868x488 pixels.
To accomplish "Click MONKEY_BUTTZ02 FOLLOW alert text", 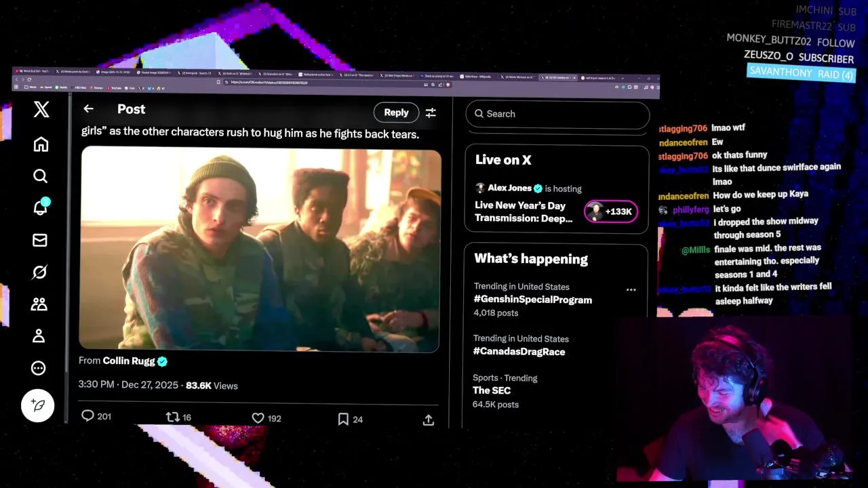I will (791, 41).
